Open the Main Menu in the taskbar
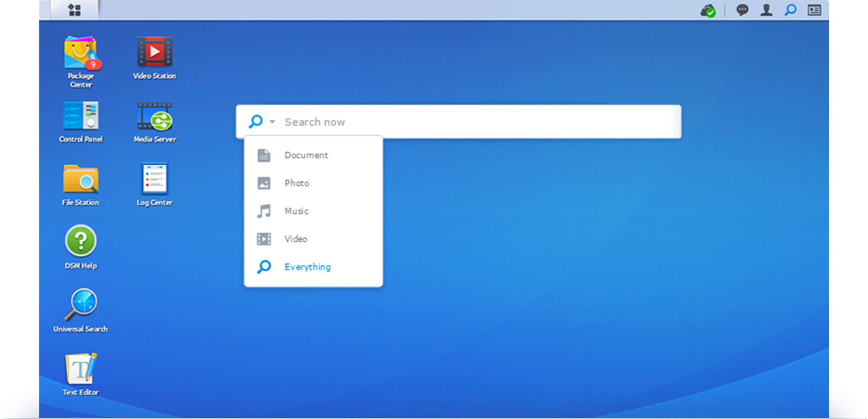This screenshot has height=419, width=868. (x=73, y=9)
